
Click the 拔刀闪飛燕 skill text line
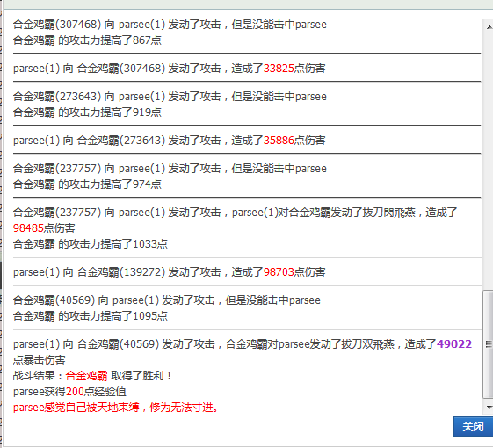235,213
